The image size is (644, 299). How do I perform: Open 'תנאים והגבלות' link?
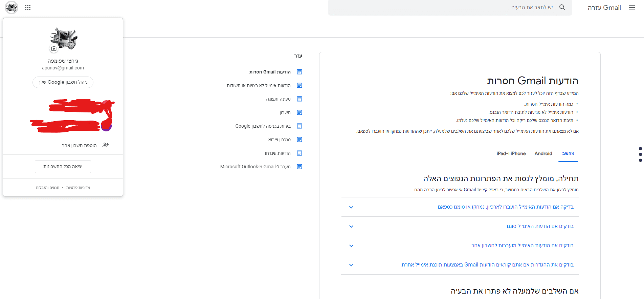(47, 188)
